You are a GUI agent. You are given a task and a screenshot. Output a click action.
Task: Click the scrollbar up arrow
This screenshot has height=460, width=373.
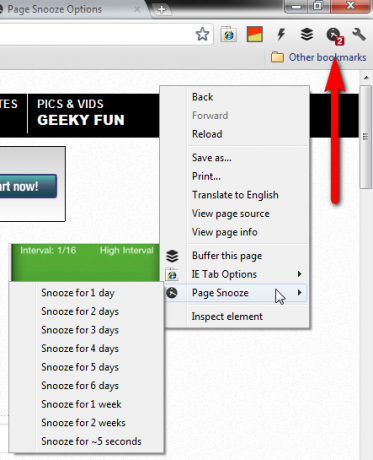pyautogui.click(x=366, y=78)
